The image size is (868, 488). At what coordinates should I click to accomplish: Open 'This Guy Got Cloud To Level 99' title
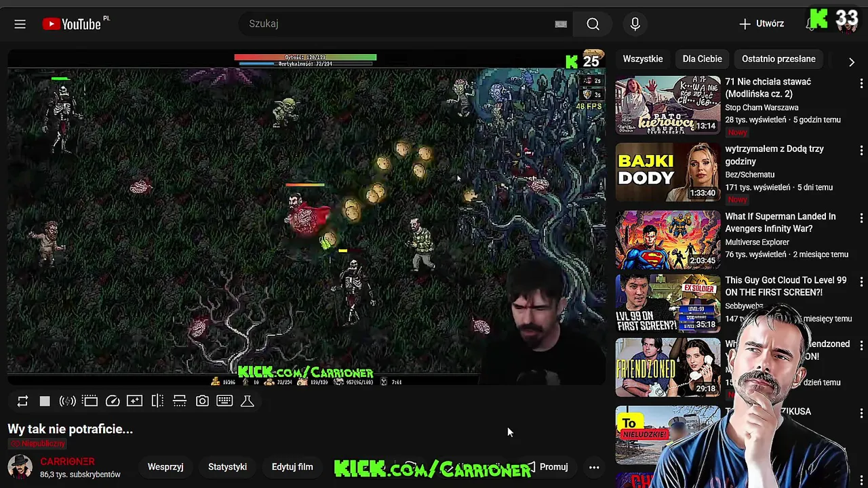786,286
